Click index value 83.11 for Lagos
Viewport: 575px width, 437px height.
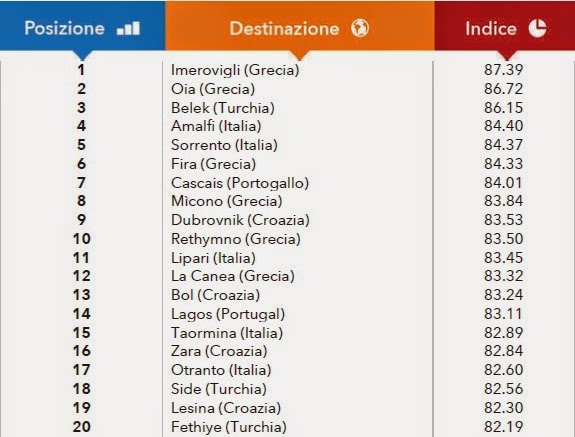502,314
